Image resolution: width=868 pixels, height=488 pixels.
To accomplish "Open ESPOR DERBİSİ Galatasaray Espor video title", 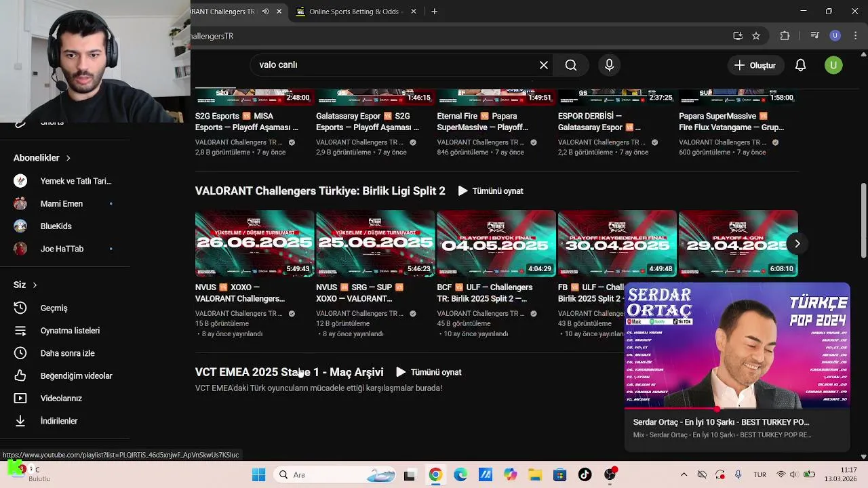I will [599, 122].
